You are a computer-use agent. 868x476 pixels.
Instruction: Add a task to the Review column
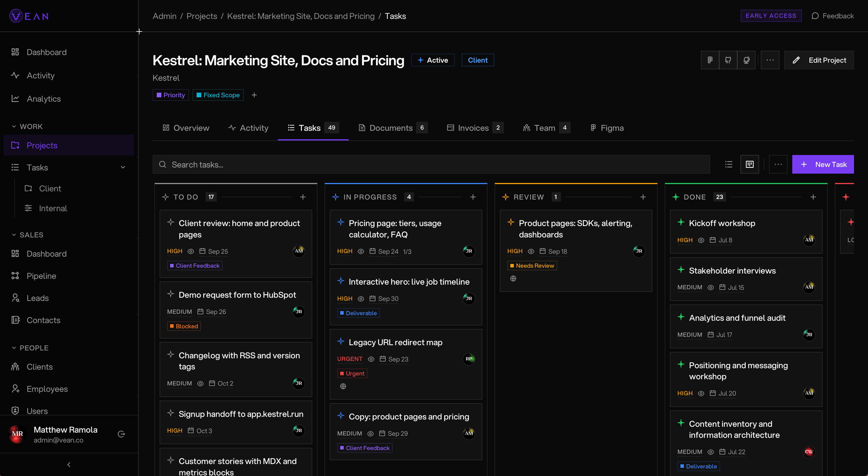click(643, 197)
